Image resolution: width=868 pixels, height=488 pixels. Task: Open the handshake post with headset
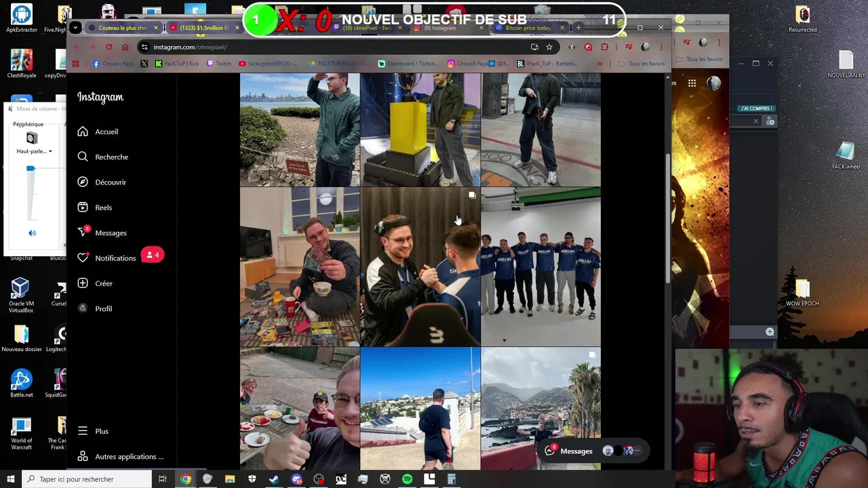(x=420, y=267)
